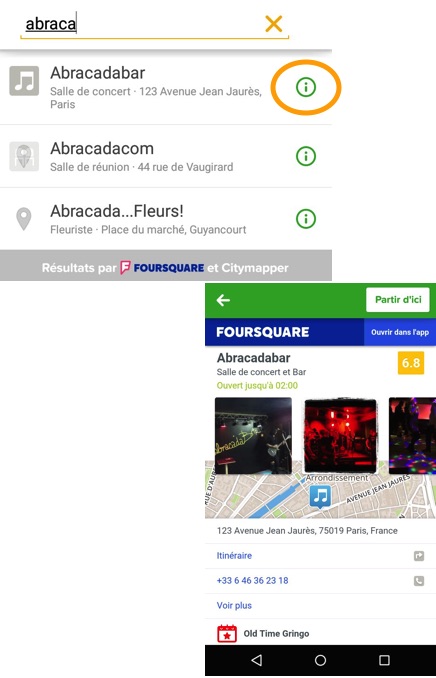
Task: Open the red-lit concert photo
Action: click(x=340, y=436)
